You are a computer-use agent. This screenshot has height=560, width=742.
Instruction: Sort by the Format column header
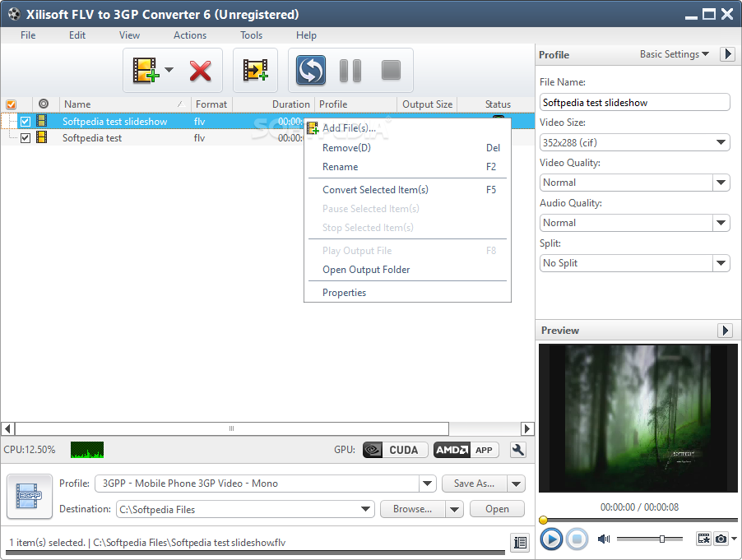pyautogui.click(x=211, y=104)
